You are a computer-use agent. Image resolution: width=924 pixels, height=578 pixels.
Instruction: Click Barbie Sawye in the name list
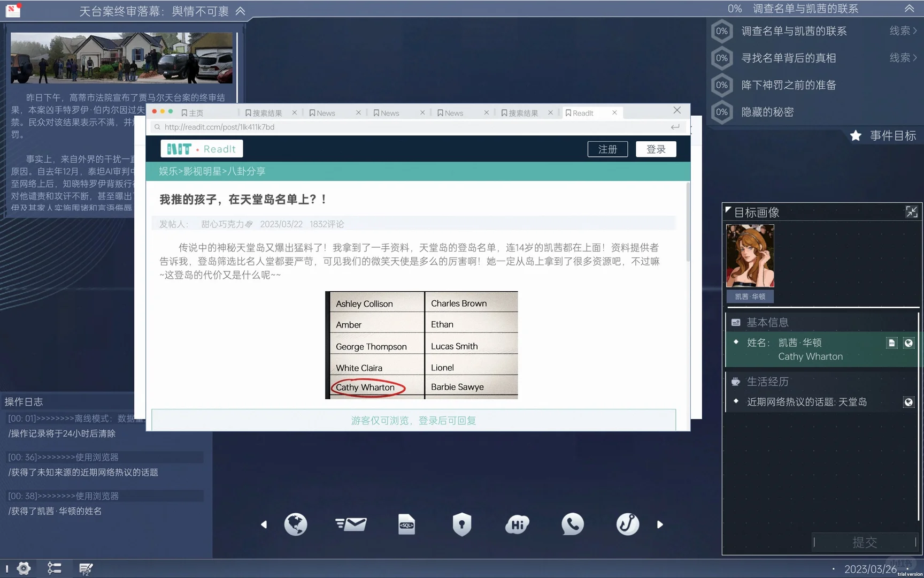pyautogui.click(x=457, y=386)
